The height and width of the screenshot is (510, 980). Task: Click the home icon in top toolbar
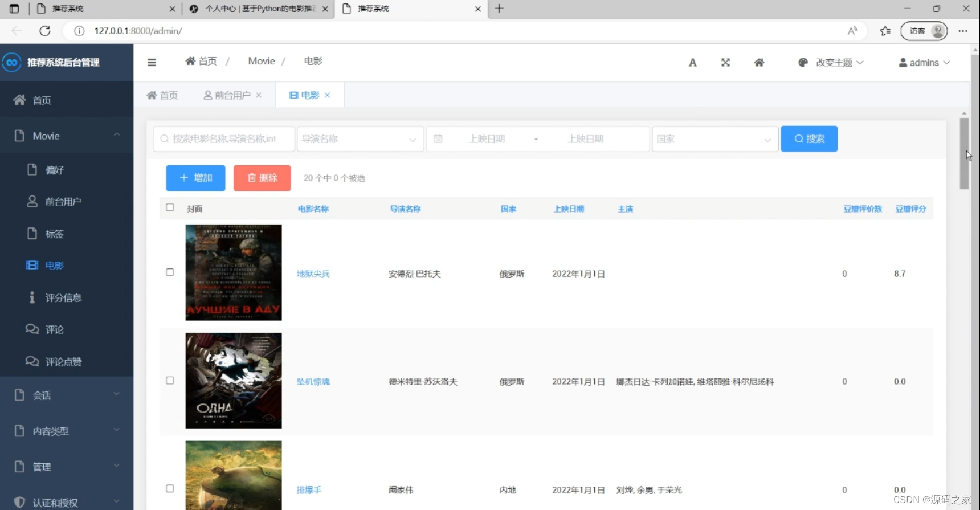pos(759,63)
